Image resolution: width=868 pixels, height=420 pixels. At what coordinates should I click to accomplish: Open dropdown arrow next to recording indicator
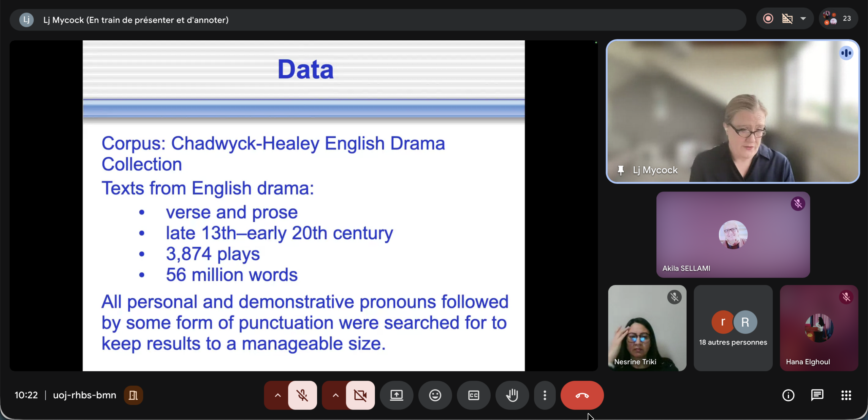tap(803, 19)
